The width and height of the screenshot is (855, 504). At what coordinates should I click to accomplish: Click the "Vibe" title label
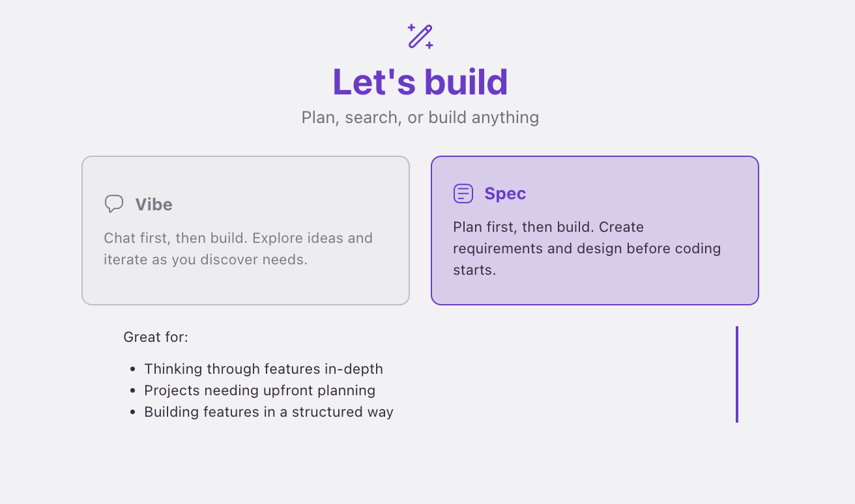pos(154,204)
